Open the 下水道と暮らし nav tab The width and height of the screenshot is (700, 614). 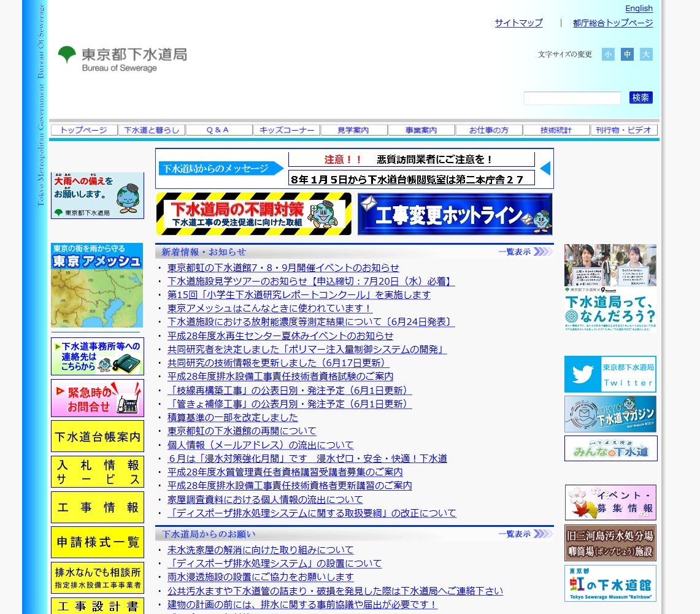(152, 130)
